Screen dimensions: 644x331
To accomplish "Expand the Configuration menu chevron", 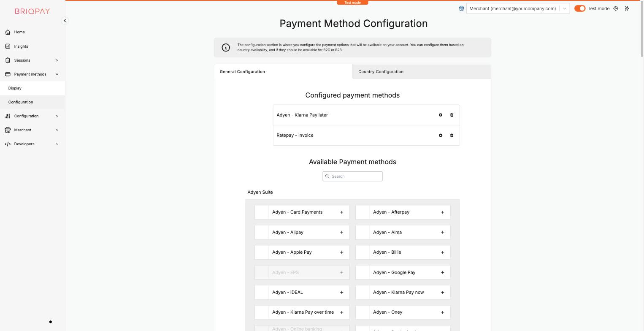I will tap(57, 116).
